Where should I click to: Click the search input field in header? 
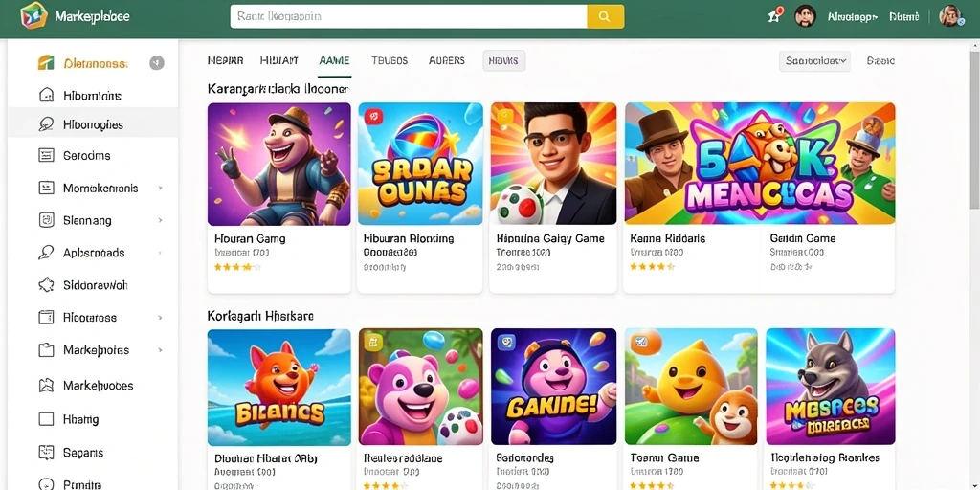point(409,17)
